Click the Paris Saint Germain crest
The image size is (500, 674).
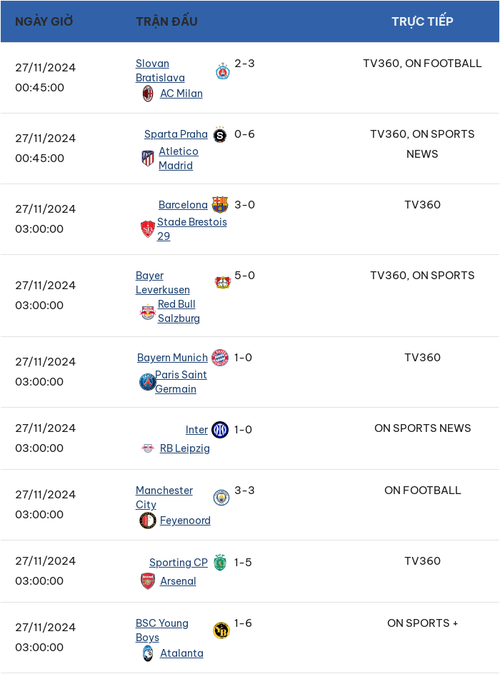coord(147,382)
